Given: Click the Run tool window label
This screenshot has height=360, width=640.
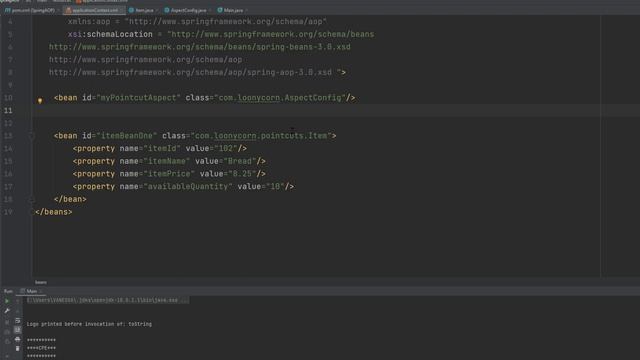Looking at the screenshot, I should tap(8, 291).
